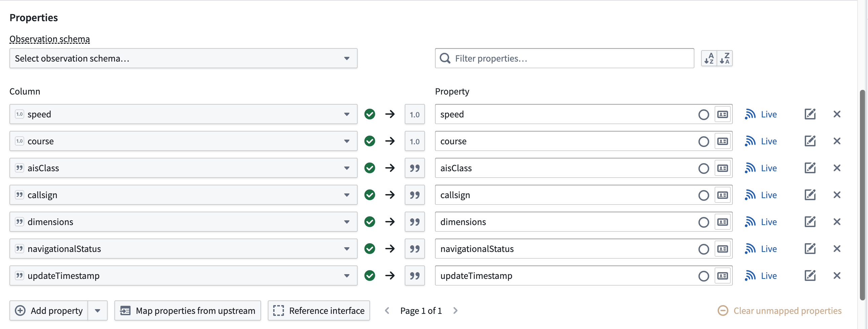868x329 pixels.
Task: Select the radio circle in the navigationalStatus property row
Action: [703, 249]
